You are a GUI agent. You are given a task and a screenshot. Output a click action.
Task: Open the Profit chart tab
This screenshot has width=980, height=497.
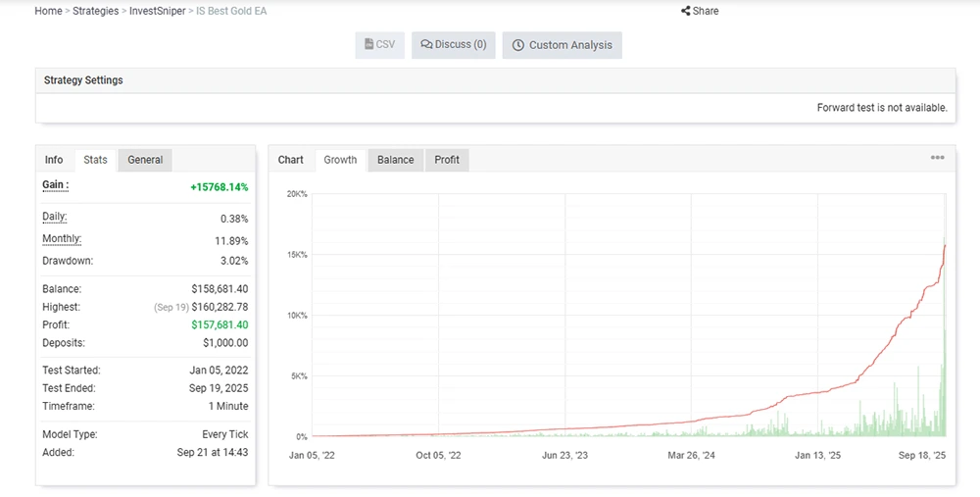coord(447,160)
